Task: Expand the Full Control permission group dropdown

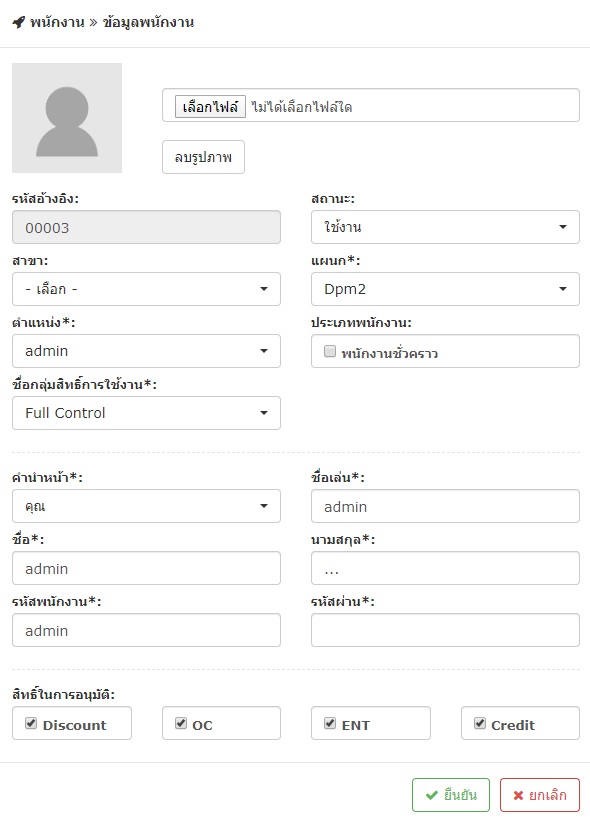Action: 146,413
